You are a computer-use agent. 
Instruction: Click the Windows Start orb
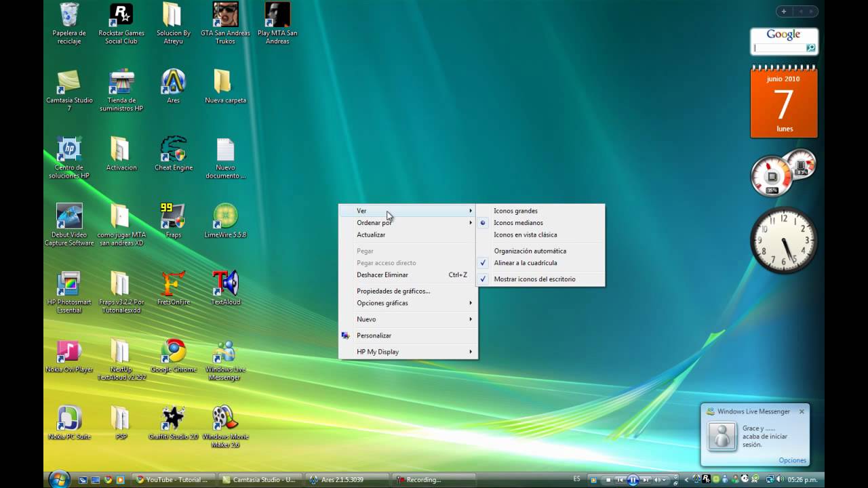[59, 479]
